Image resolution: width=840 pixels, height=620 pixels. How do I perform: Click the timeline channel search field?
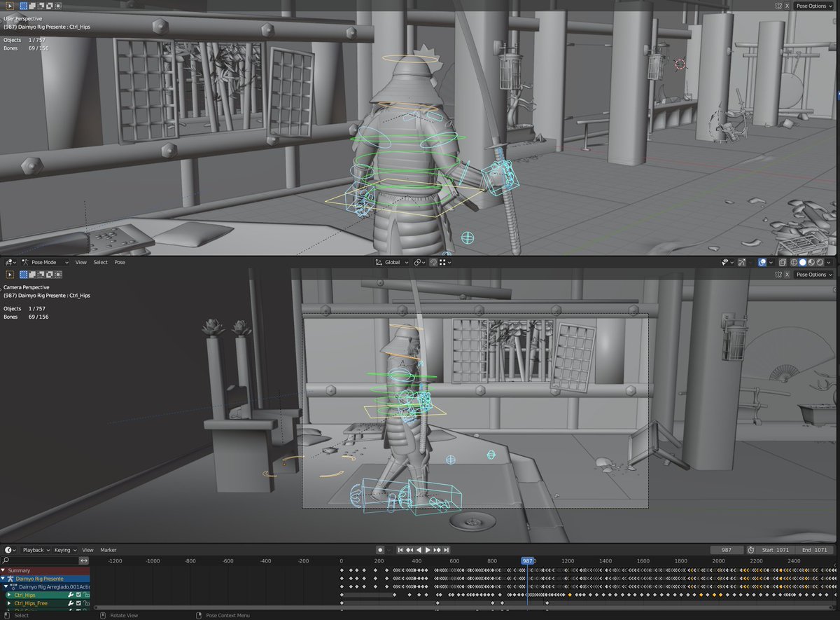tap(40, 560)
